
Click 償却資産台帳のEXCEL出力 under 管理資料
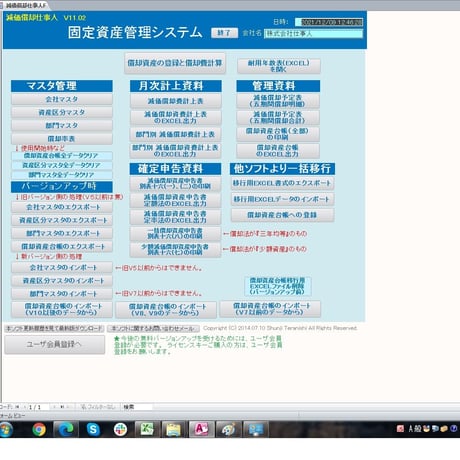(278, 151)
